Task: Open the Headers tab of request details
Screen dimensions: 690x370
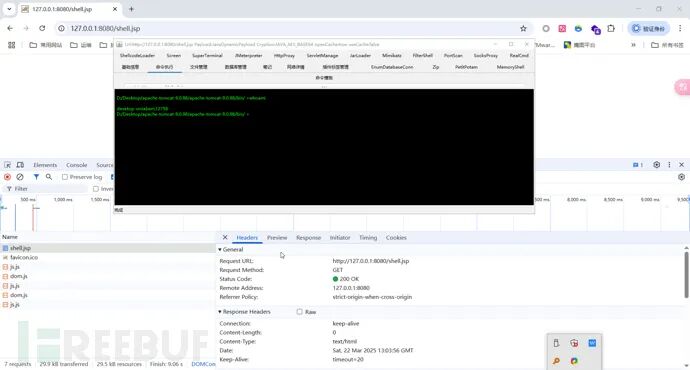Action: pos(247,238)
